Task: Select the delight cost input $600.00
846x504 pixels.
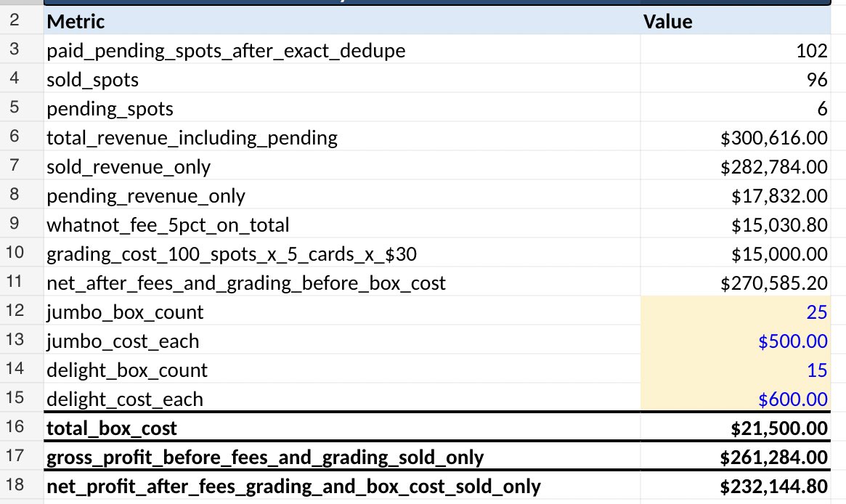Action: pos(736,399)
